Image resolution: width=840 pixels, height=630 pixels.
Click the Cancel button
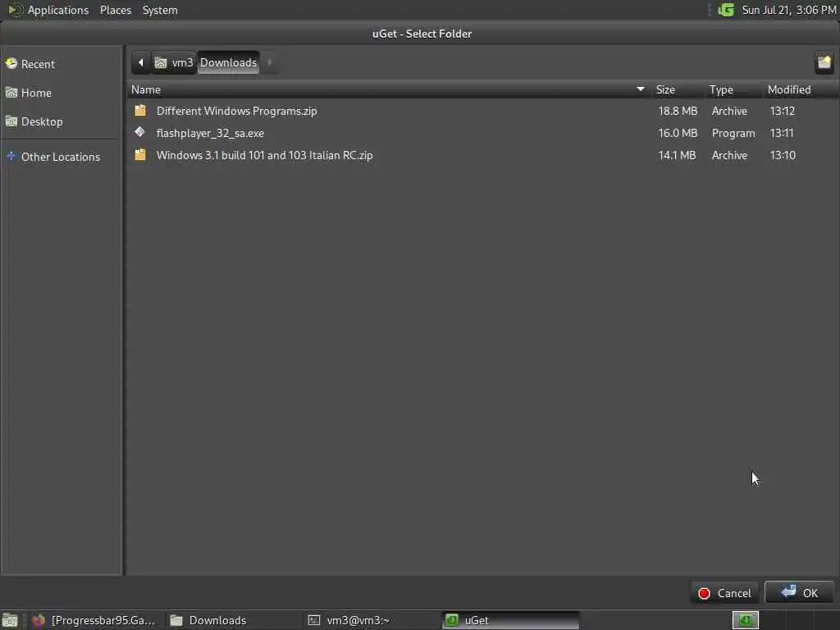tap(725, 593)
